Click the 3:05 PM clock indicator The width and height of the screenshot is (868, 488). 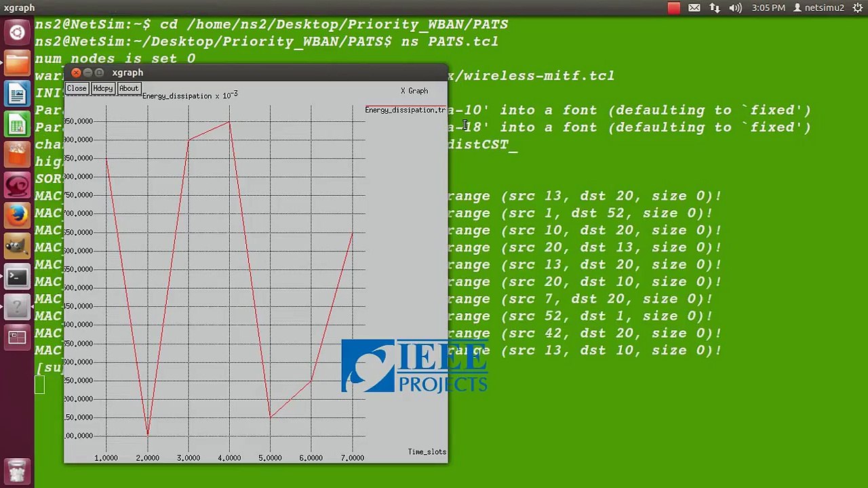click(768, 8)
